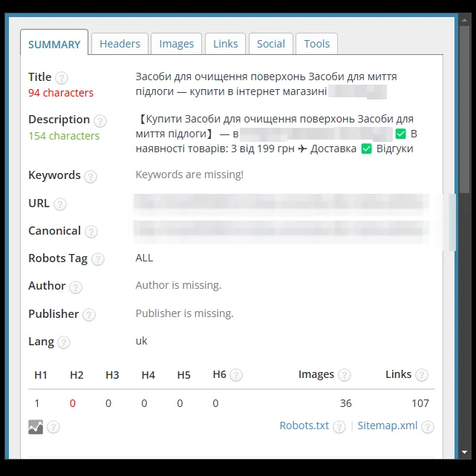Select the Links tab
This screenshot has height=476, width=476.
(225, 44)
